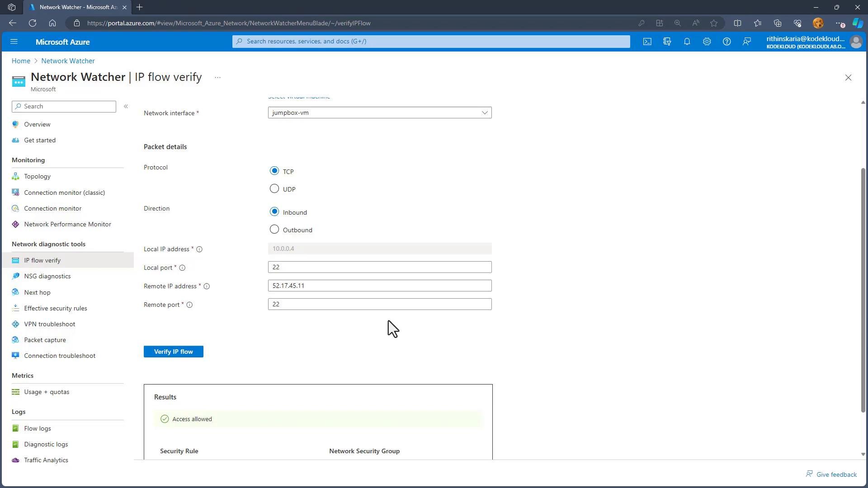The width and height of the screenshot is (868, 488).
Task: Open Connection troubleshoot
Action: click(60, 356)
